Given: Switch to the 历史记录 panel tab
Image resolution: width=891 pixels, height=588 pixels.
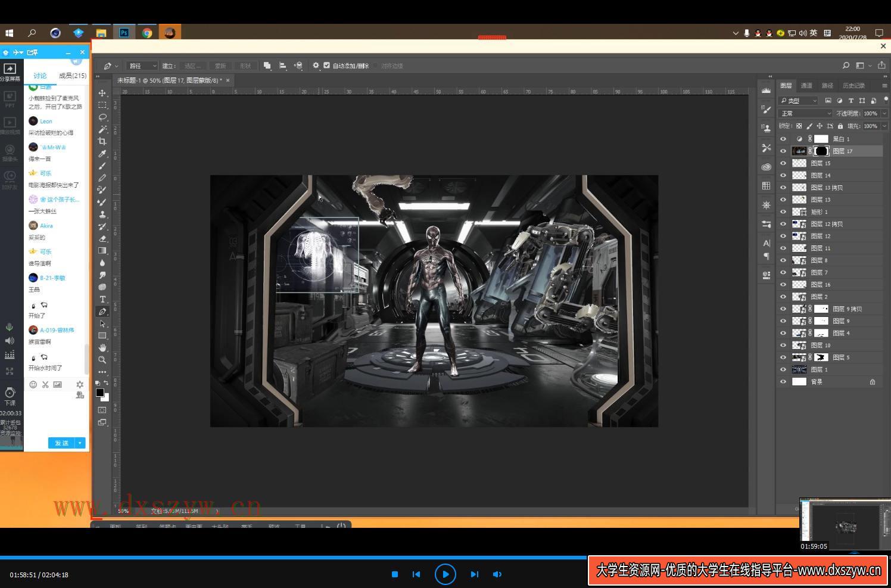Looking at the screenshot, I should click(x=853, y=86).
